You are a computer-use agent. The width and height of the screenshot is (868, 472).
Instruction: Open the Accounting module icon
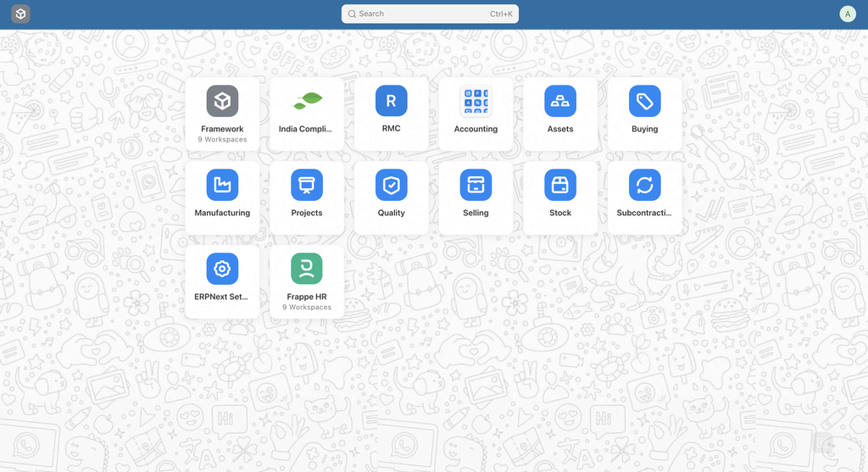(x=476, y=102)
